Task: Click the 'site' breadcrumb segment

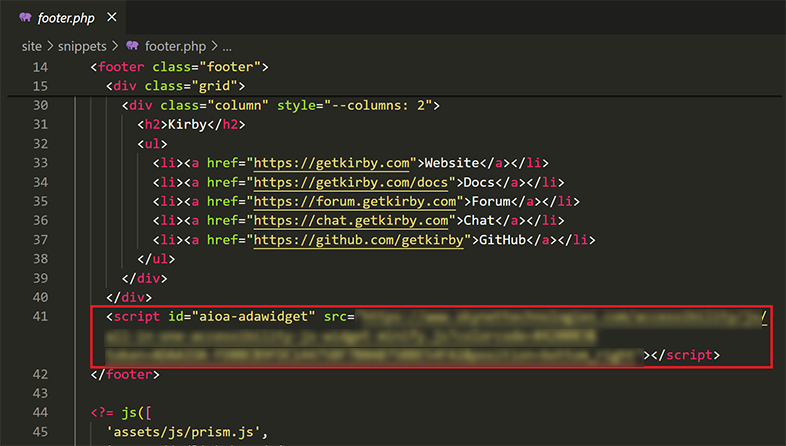Action: [x=32, y=47]
